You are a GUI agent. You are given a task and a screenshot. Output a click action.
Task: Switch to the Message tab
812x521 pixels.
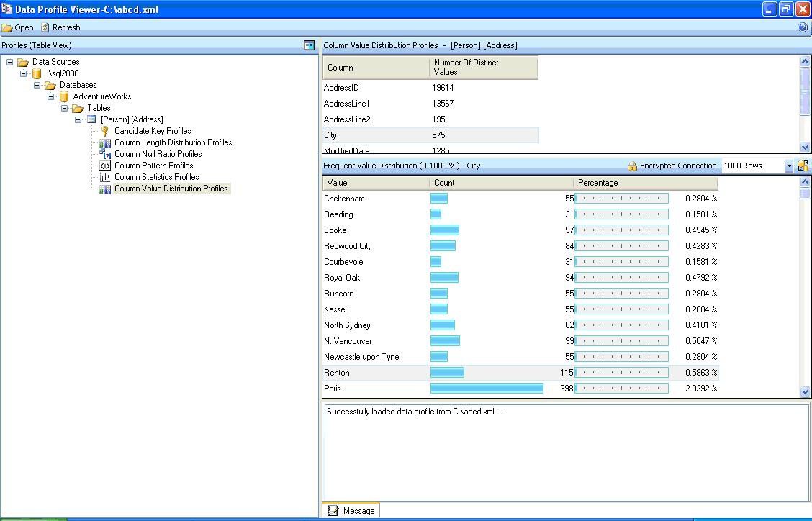352,511
